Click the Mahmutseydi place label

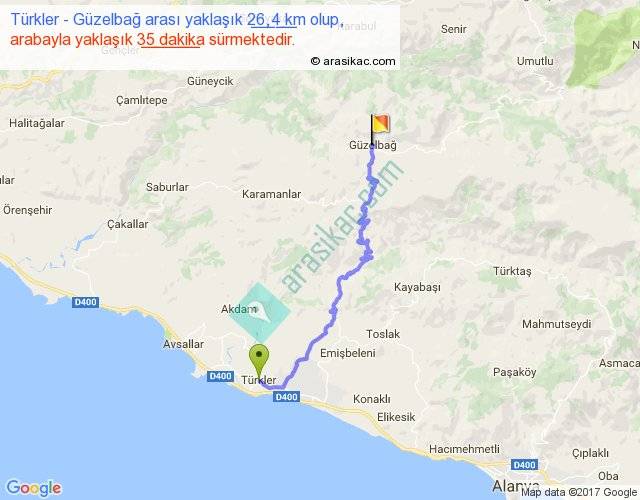point(556,324)
